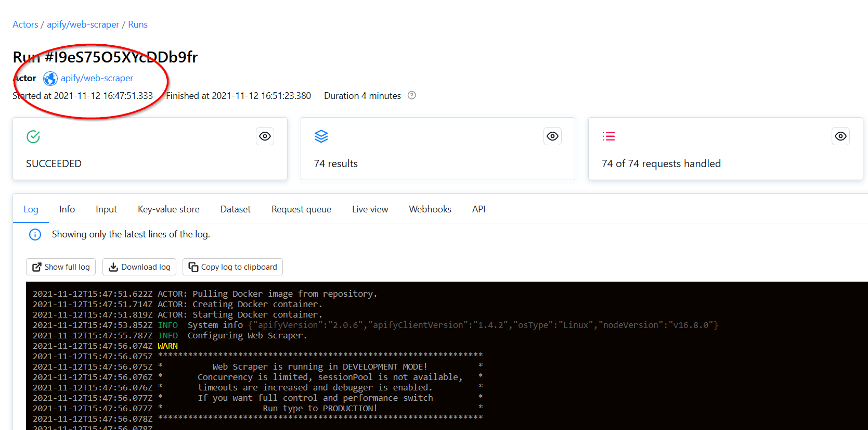Click Run type to PRODUCTION log line
The height and width of the screenshot is (430, 868).
(x=258, y=408)
